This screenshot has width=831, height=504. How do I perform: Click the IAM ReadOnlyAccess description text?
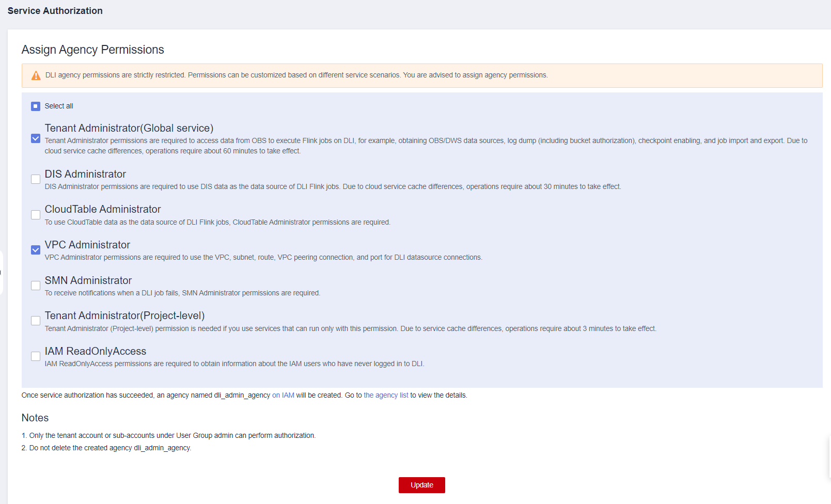[234, 364]
